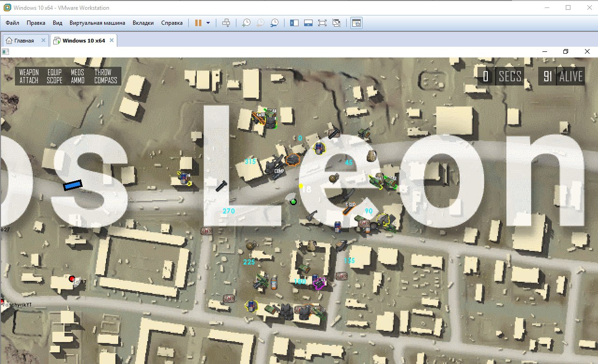The height and width of the screenshot is (364, 598).
Task: Toggle the COMPASS overlay
Action: tap(106, 80)
